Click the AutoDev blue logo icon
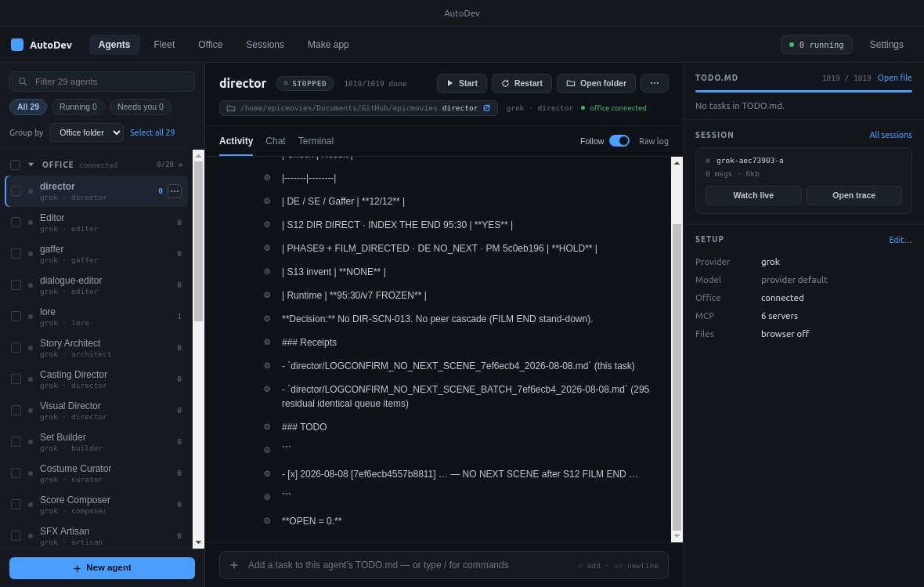924x587 pixels. (17, 44)
